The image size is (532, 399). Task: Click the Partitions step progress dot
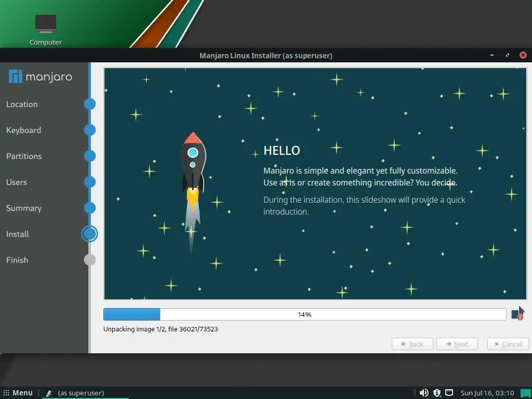(x=90, y=156)
